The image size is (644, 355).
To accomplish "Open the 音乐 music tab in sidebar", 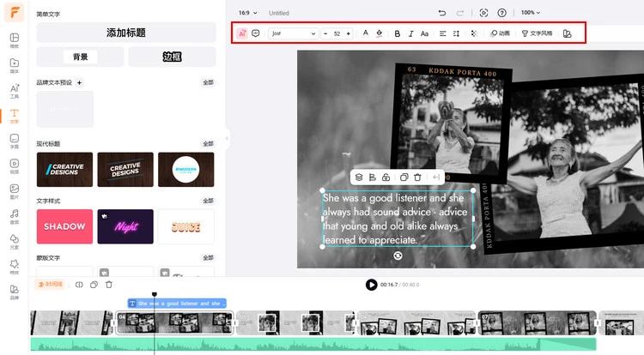I will pyautogui.click(x=15, y=216).
